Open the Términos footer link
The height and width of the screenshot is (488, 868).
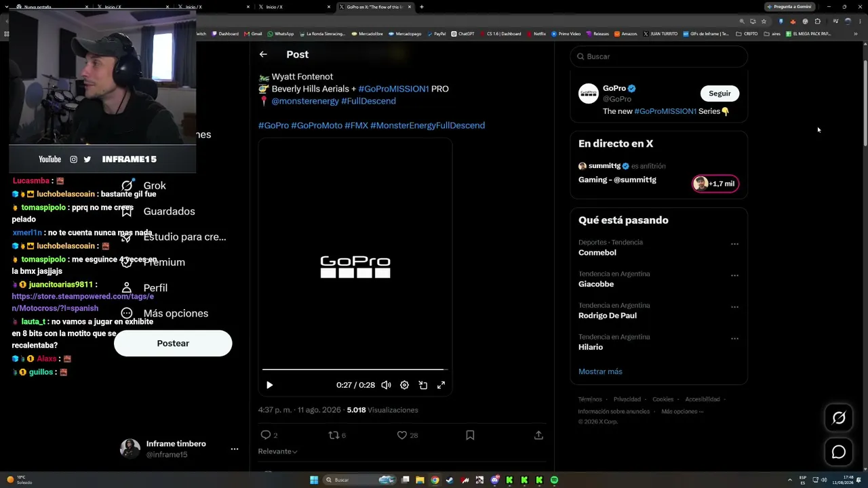point(590,399)
